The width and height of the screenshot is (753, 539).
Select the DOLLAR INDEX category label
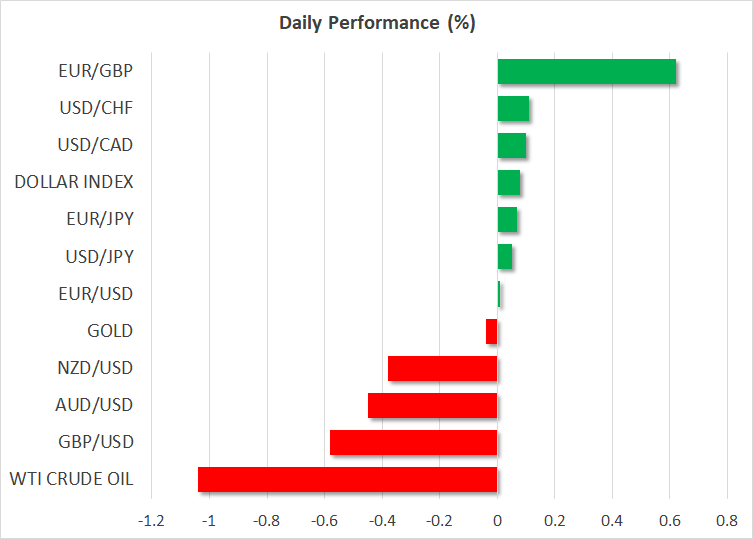pos(74,182)
